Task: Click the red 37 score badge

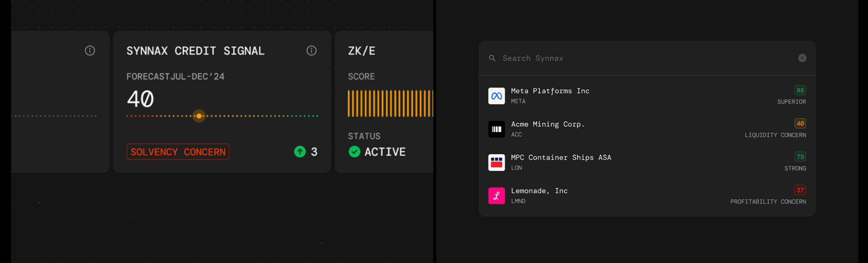Action: point(800,190)
